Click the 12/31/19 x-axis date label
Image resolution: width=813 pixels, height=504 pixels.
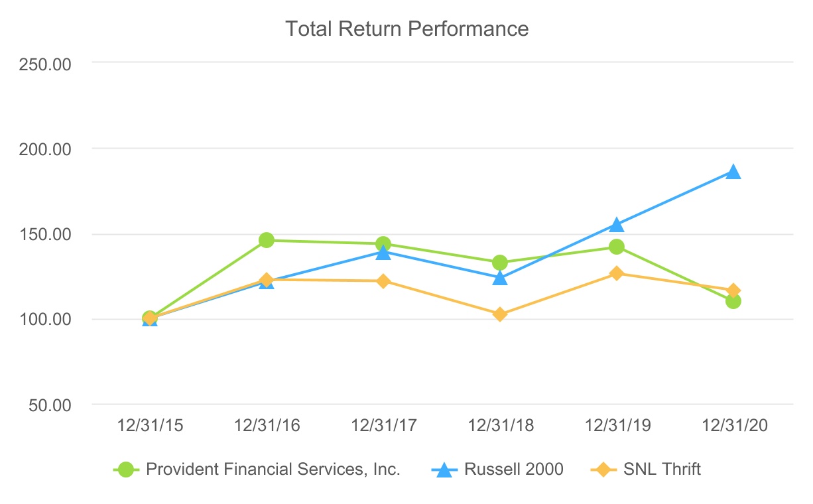(617, 426)
